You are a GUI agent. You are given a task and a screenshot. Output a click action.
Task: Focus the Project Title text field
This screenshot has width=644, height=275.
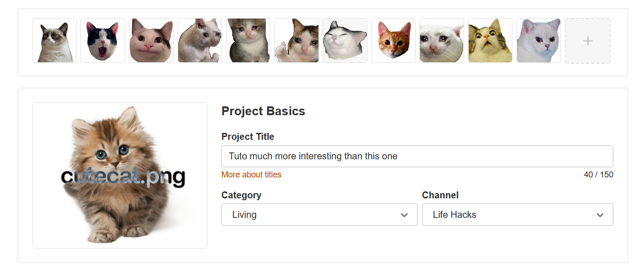417,157
